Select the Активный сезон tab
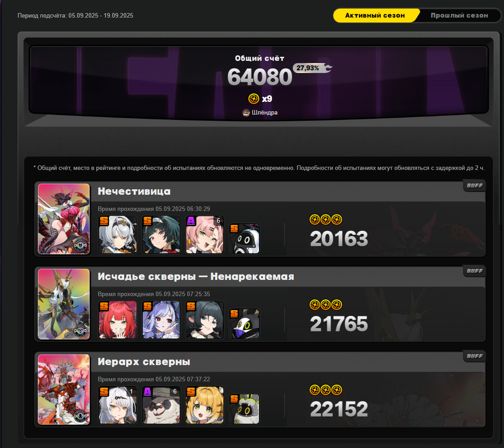504x448 pixels. [376, 15]
